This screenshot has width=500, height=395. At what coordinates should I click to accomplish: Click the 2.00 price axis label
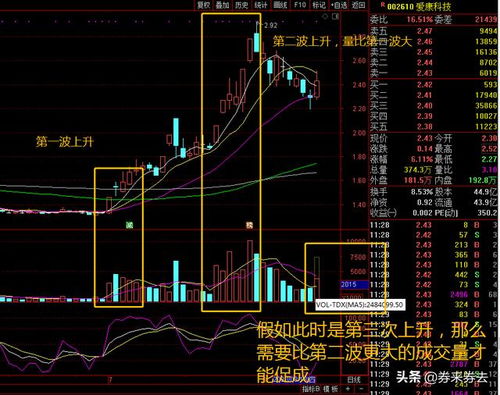359,133
